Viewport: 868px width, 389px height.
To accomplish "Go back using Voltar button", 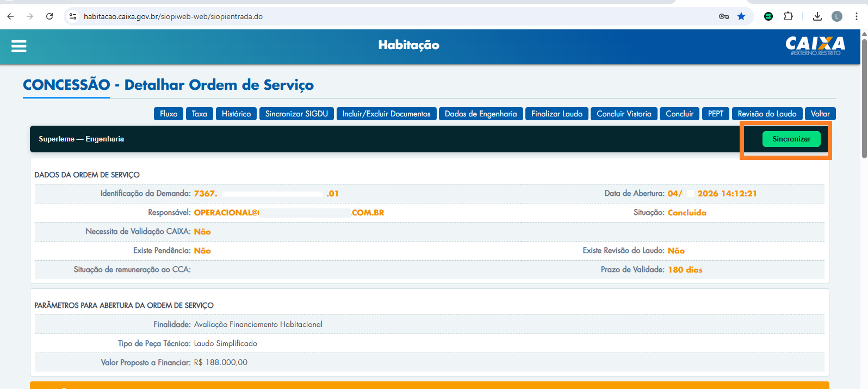I will 820,114.
